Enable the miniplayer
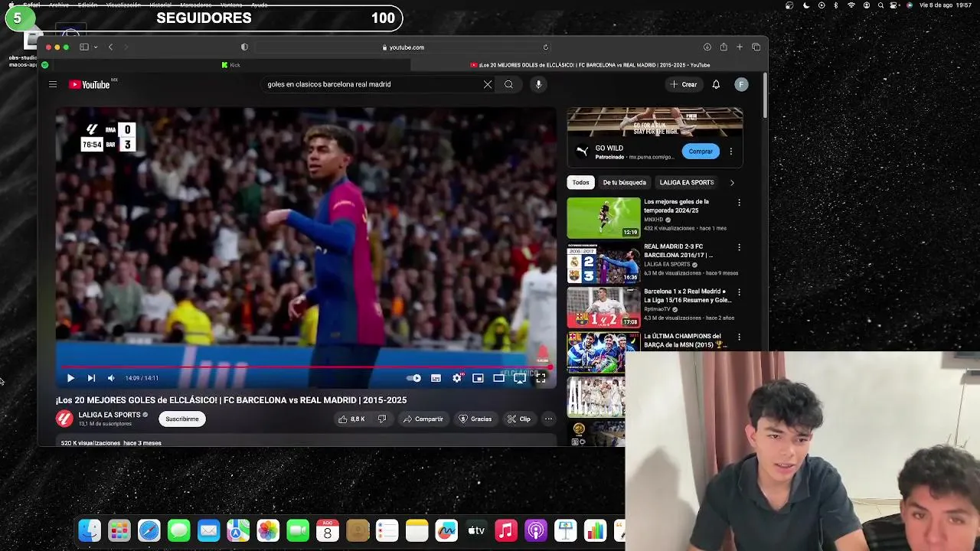The width and height of the screenshot is (980, 551). [478, 378]
